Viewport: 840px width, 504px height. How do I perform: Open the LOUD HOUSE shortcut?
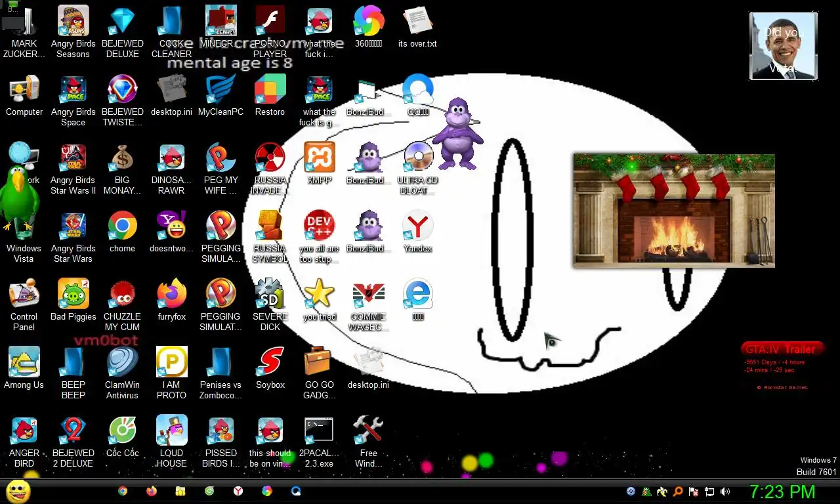click(171, 441)
